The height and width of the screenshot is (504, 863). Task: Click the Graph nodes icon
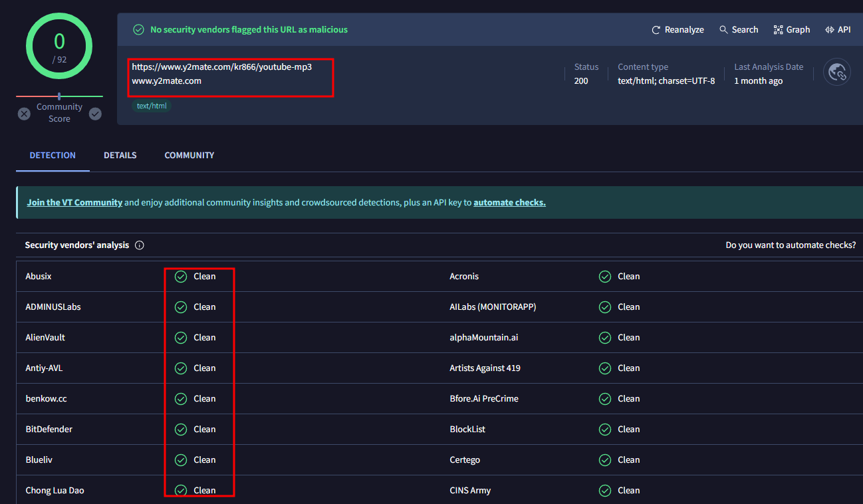[779, 30]
